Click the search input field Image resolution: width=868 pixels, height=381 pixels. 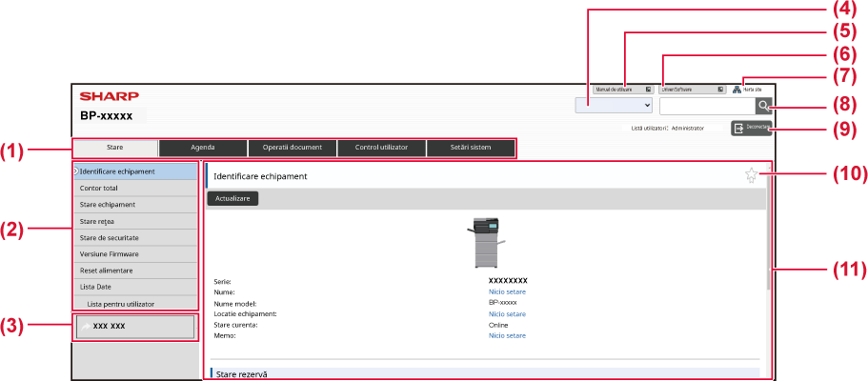coord(706,107)
